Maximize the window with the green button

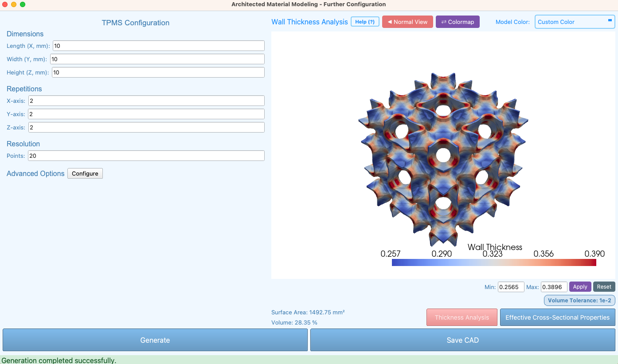pyautogui.click(x=23, y=4)
